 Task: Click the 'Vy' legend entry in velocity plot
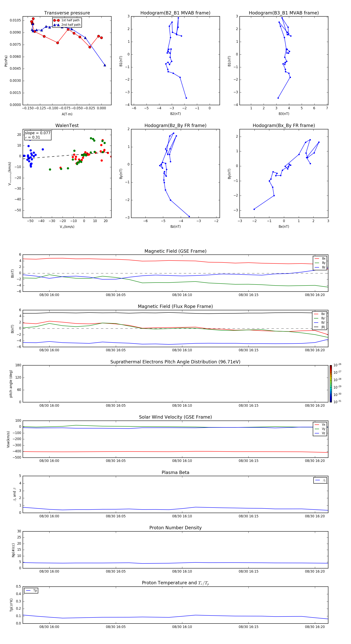click(320, 429)
